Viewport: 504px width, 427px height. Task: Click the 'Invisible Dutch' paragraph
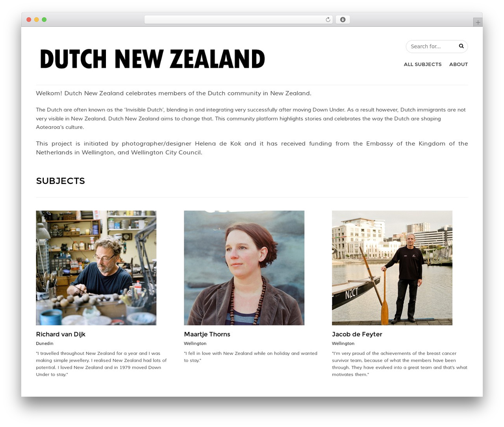click(252, 119)
